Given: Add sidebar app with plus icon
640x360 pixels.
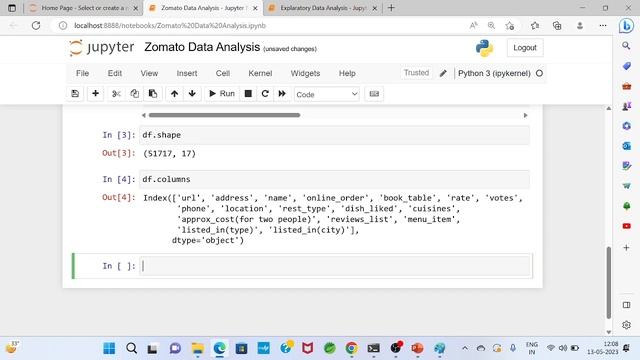Looking at the screenshot, I should pyautogui.click(x=626, y=247).
